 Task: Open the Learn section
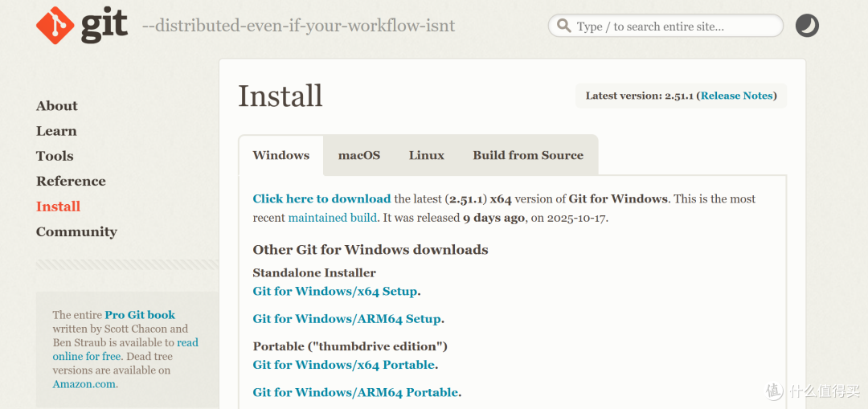[x=56, y=131]
